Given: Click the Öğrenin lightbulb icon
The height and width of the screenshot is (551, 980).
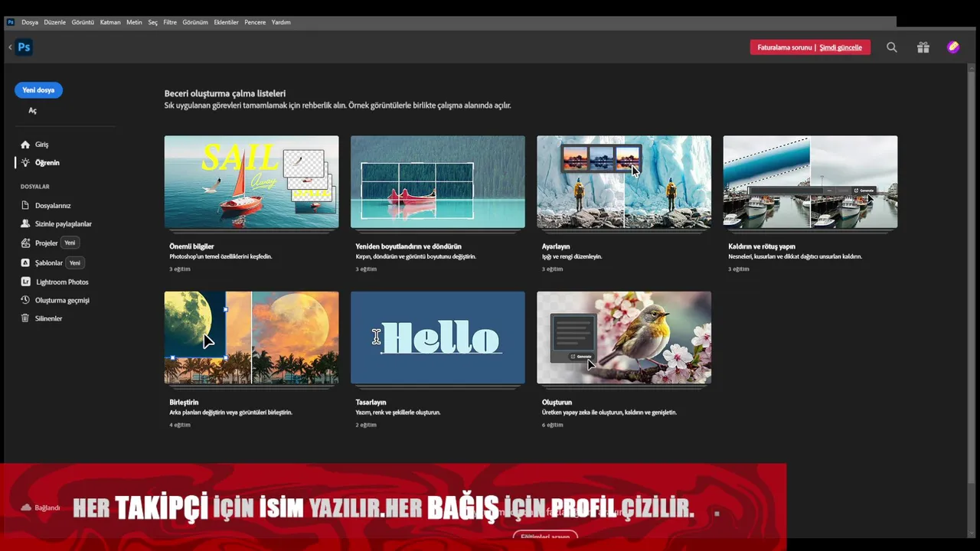Looking at the screenshot, I should click(25, 163).
